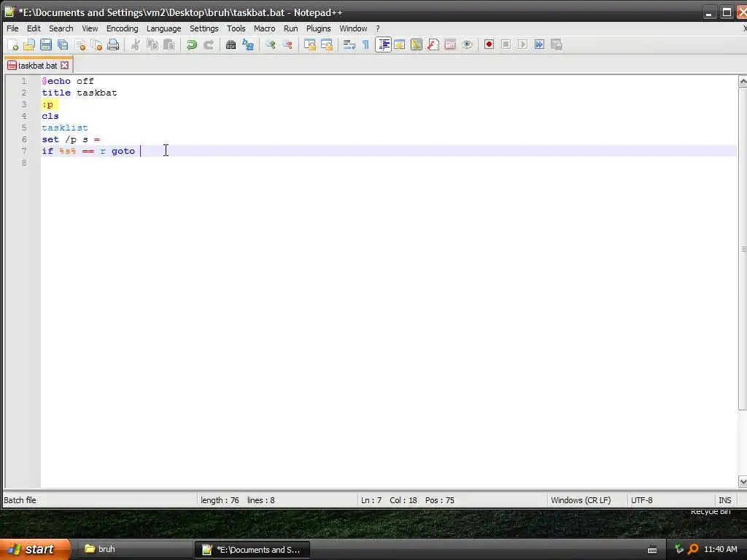The height and width of the screenshot is (560, 747).
Task: Click the Redo arrow icon
Action: click(x=209, y=44)
